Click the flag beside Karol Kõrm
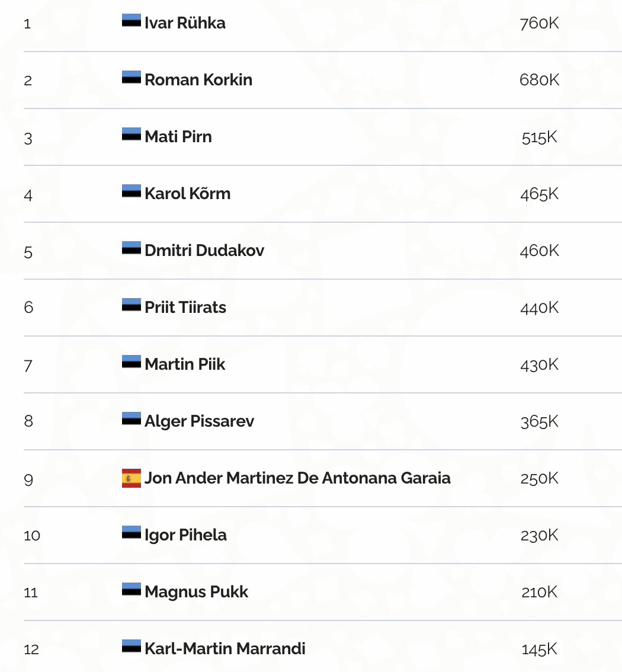Screen dimensions: 622x672 [x=131, y=191]
